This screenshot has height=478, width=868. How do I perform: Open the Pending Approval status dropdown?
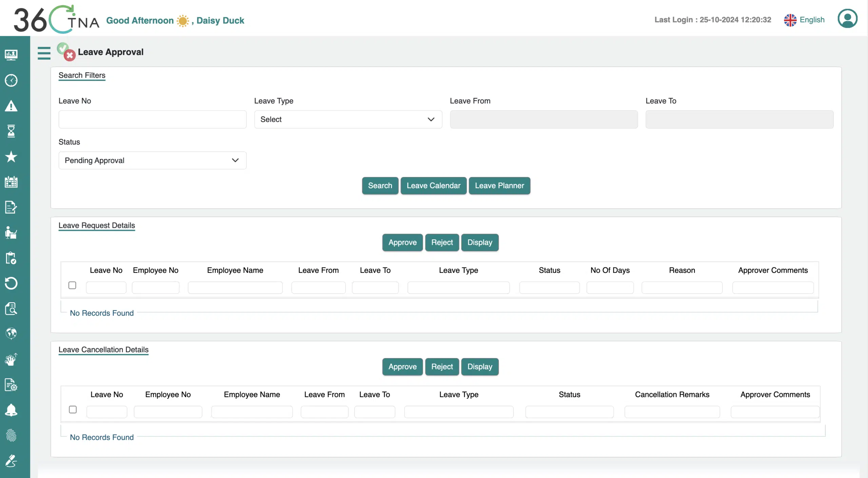pyautogui.click(x=152, y=160)
